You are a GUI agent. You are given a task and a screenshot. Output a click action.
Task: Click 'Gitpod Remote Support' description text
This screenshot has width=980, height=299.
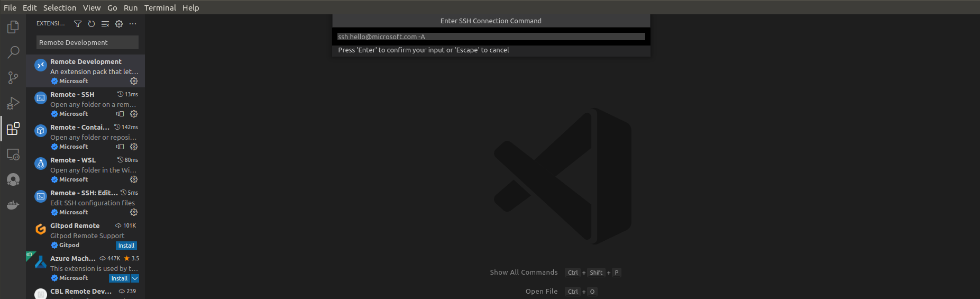(x=87, y=236)
